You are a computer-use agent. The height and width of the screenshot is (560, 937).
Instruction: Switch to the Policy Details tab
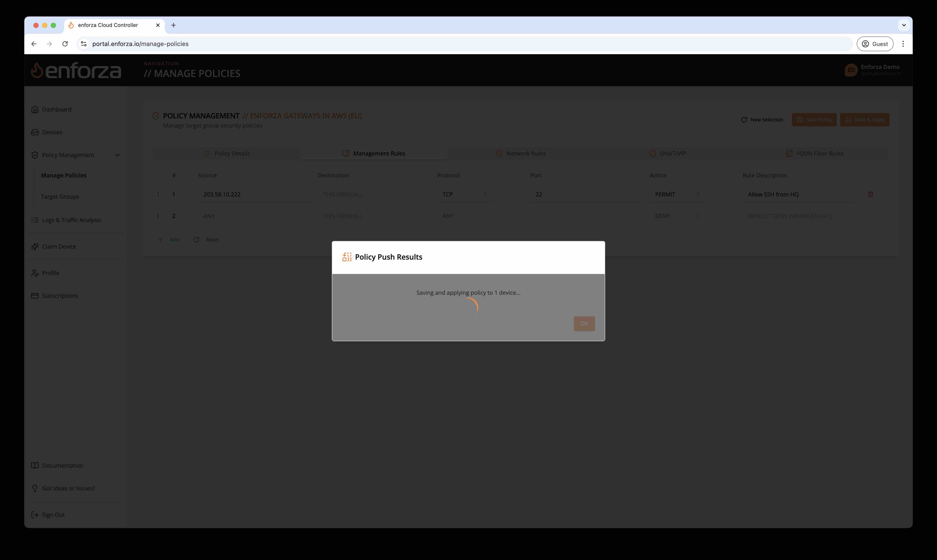point(226,154)
